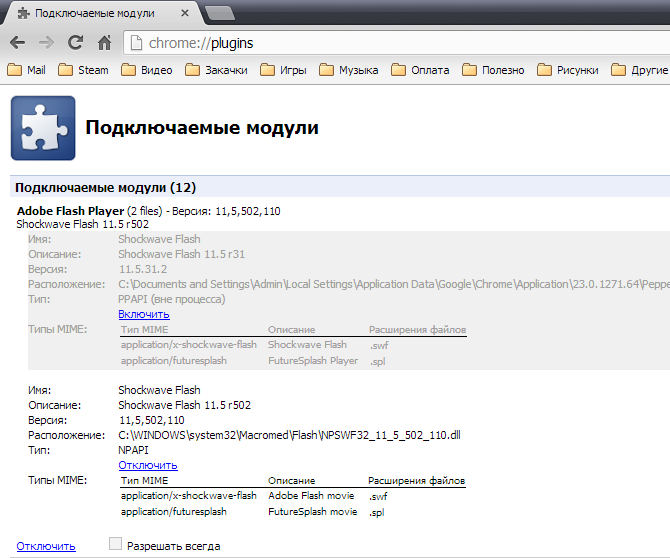Select the Подключаемые модули tab
Viewport: 670px width, 558px height.
(101, 13)
